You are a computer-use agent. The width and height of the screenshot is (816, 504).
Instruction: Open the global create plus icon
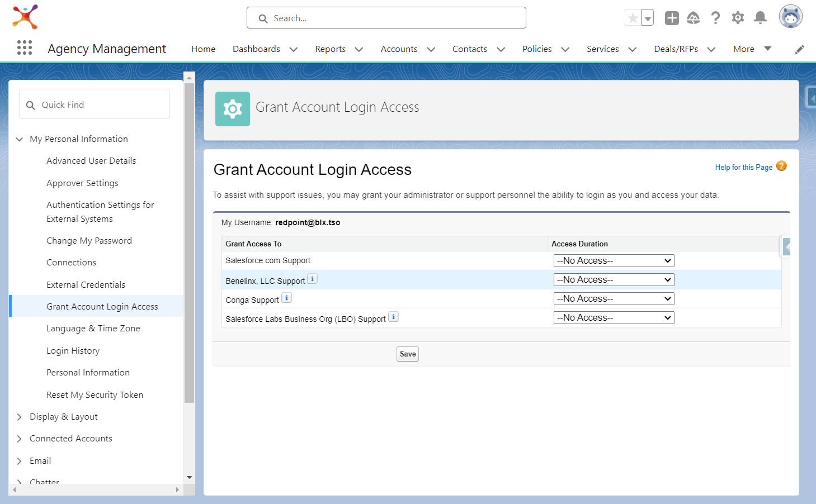pyautogui.click(x=672, y=18)
